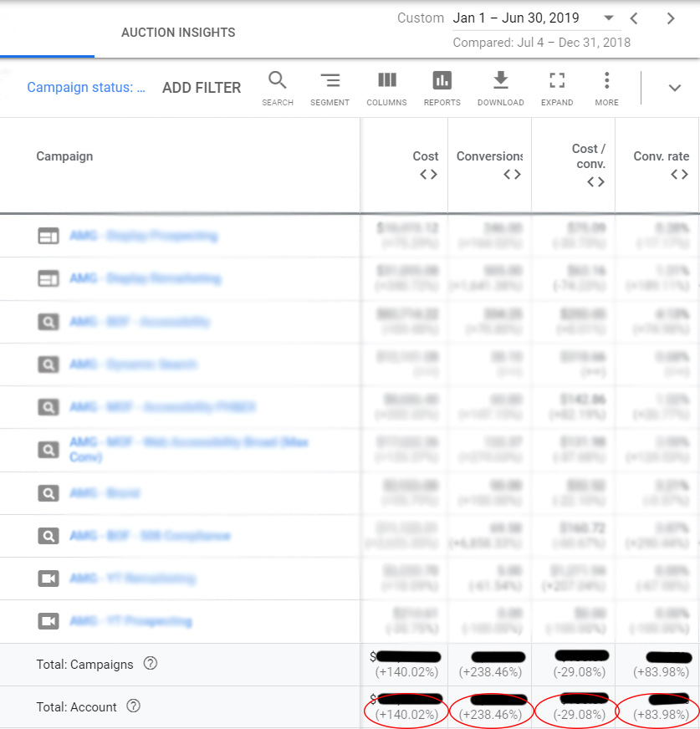Click the "Custom" date range label
Viewport: 700px width, 729px height.
pyautogui.click(x=421, y=18)
